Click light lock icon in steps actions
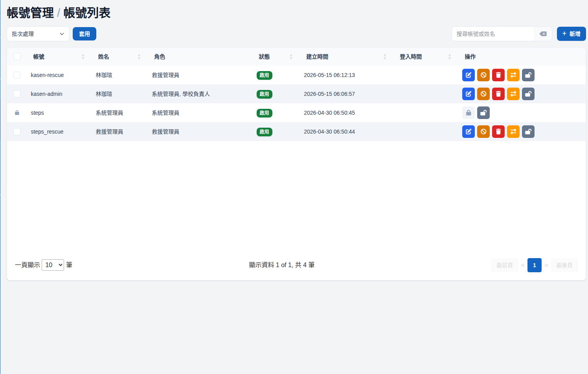The image size is (588, 374). tap(469, 113)
